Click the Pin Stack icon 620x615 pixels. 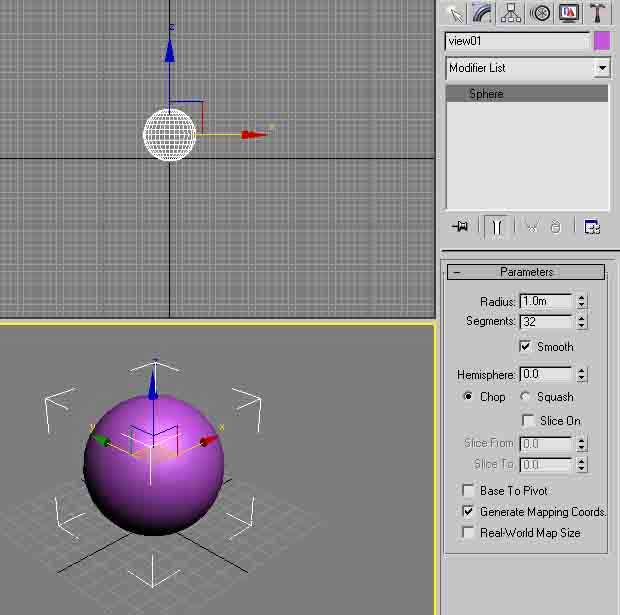pyautogui.click(x=460, y=227)
